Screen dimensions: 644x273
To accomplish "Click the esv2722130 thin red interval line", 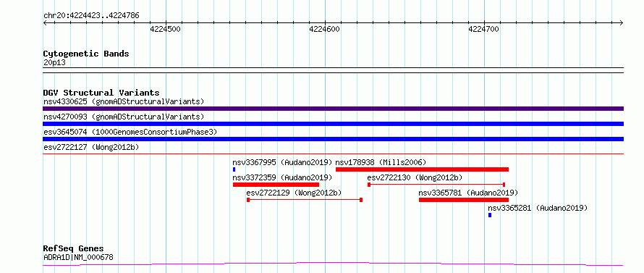I will point(436,185).
